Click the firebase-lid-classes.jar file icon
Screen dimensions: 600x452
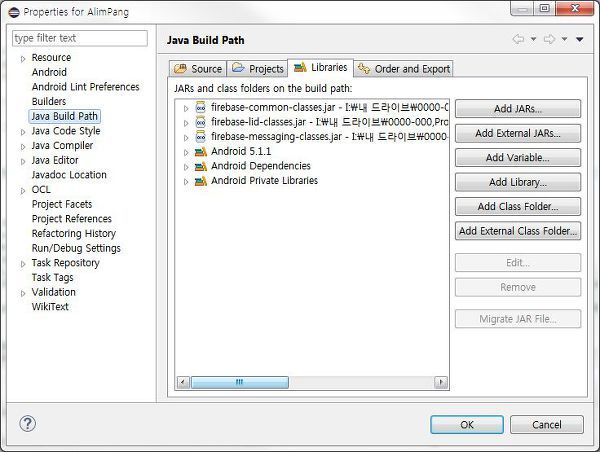[201, 122]
